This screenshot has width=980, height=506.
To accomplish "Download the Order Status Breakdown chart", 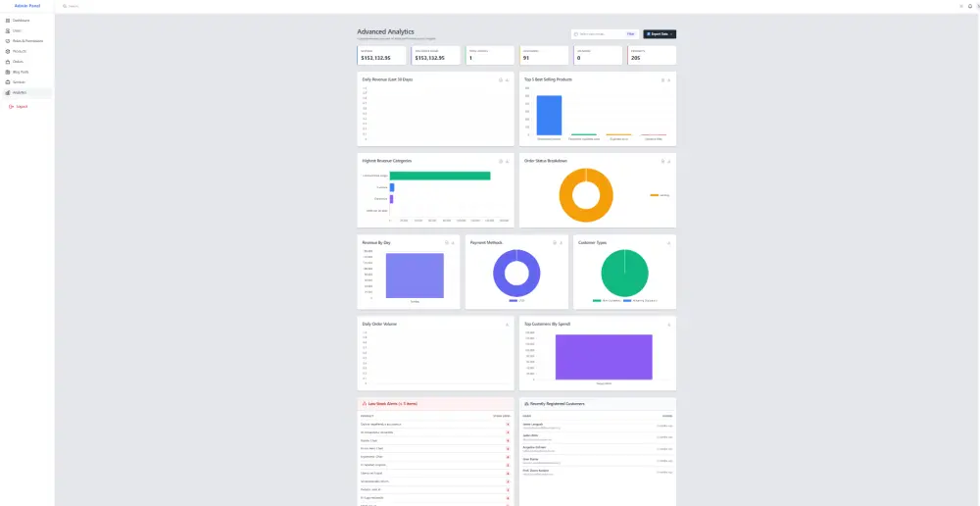I will click(x=668, y=162).
